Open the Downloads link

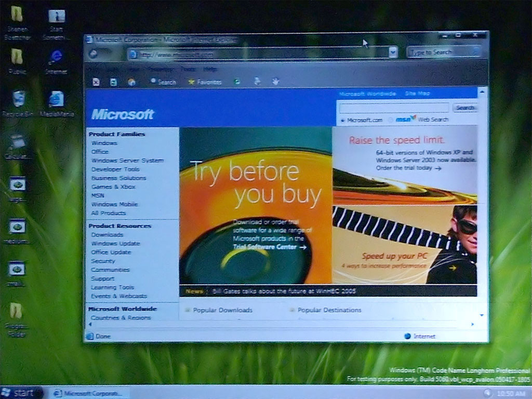[107, 235]
